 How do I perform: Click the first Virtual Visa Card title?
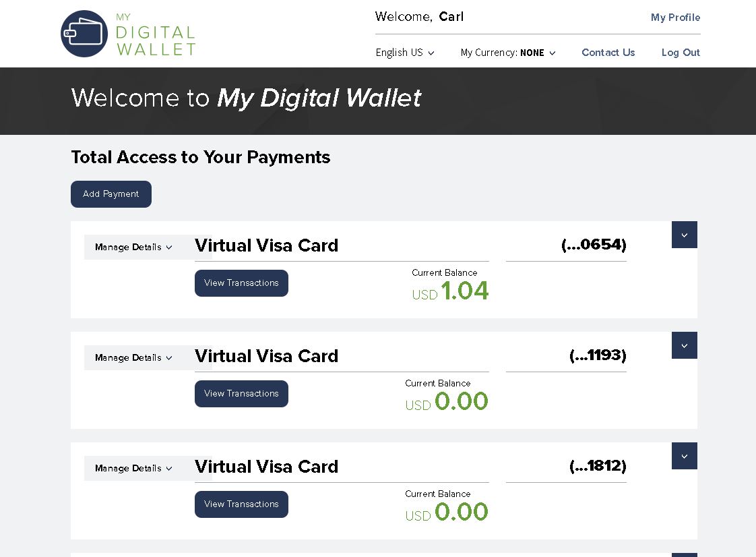pos(267,245)
